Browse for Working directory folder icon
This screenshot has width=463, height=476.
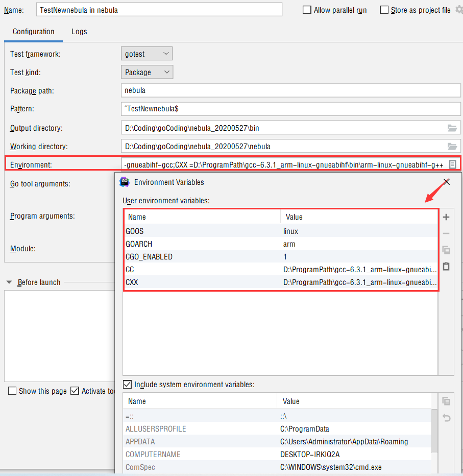452,147
